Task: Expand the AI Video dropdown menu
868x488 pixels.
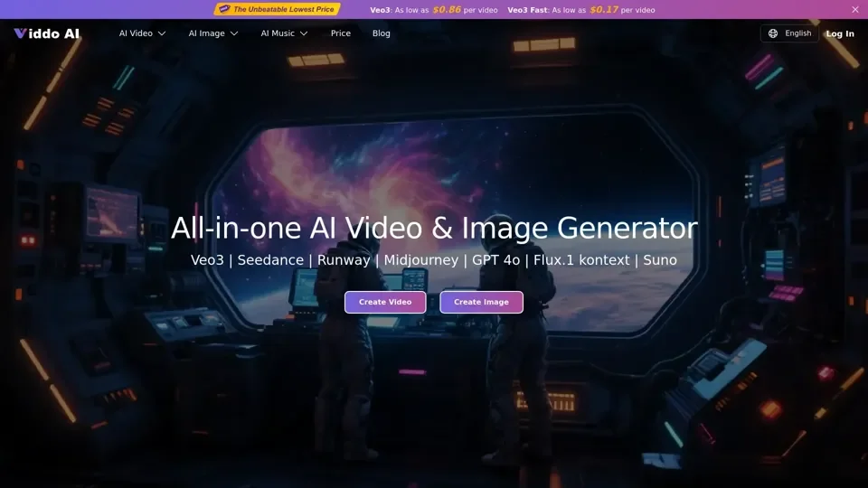Action: [142, 33]
